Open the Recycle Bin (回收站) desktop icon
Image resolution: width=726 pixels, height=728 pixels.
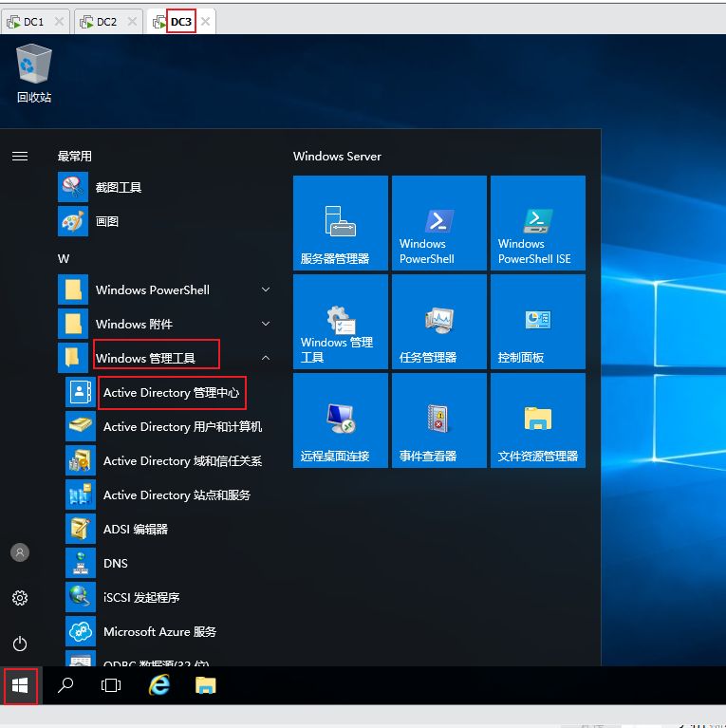tap(34, 73)
